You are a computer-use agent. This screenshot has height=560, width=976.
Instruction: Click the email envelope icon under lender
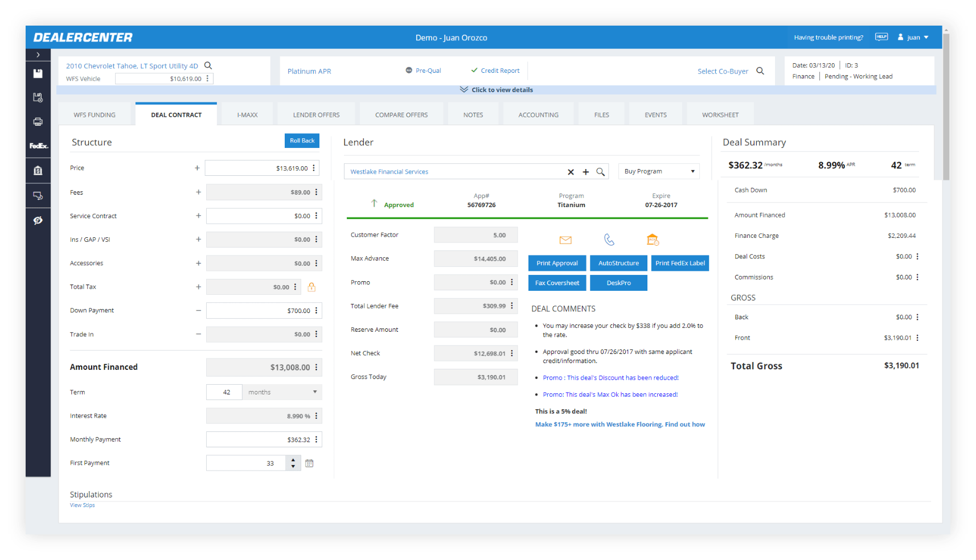[565, 240]
